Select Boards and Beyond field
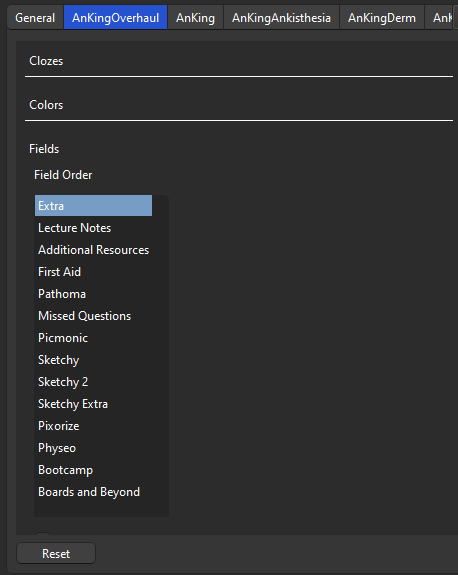This screenshot has width=458, height=575. [x=94, y=492]
